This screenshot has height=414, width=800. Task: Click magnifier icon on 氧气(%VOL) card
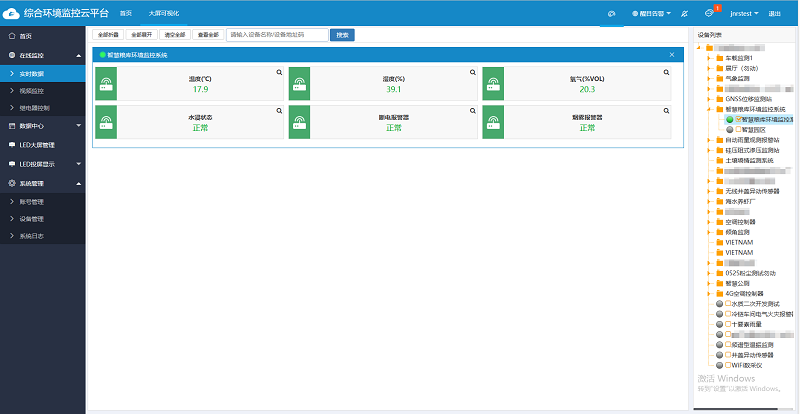click(666, 72)
